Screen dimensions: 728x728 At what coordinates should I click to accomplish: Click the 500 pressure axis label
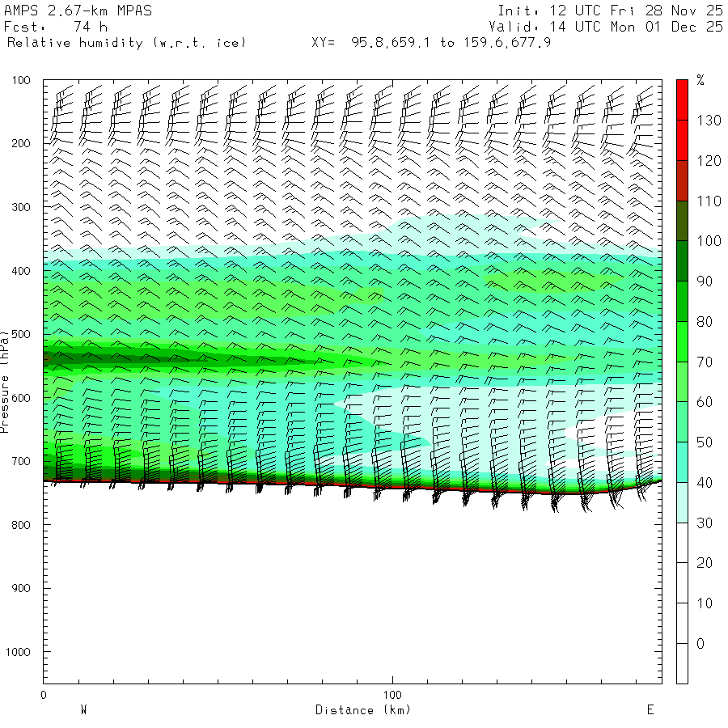[21, 334]
